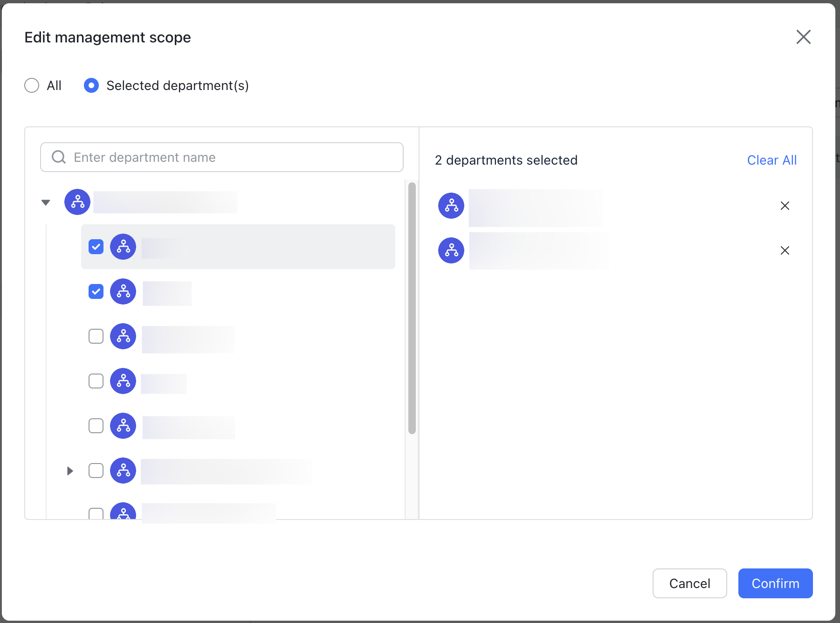
Task: Click the search magnifier icon
Action: pos(58,157)
